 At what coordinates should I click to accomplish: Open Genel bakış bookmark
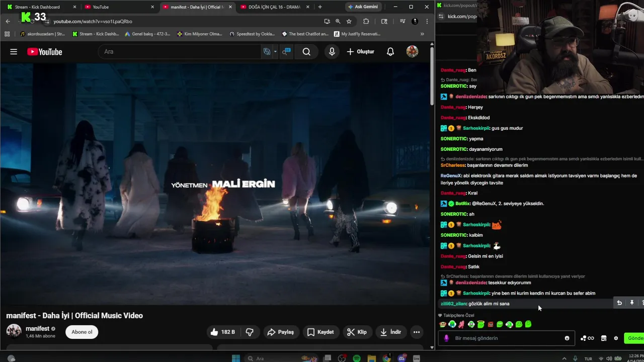[x=147, y=34]
